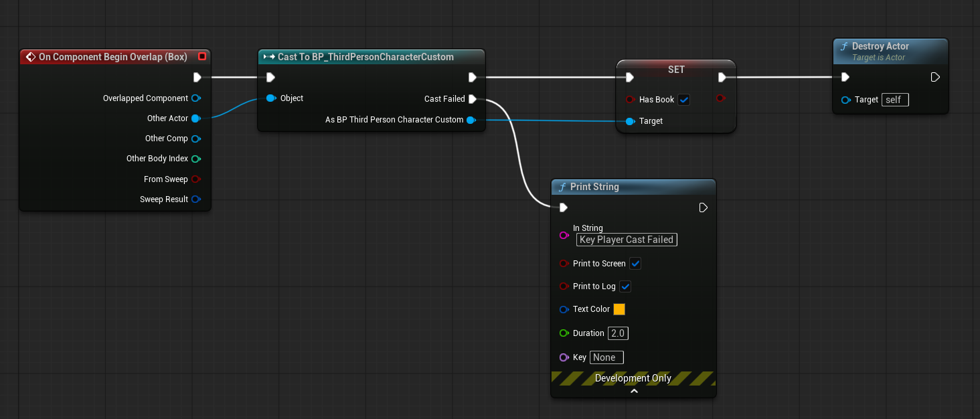Click the In String text field

pos(627,240)
